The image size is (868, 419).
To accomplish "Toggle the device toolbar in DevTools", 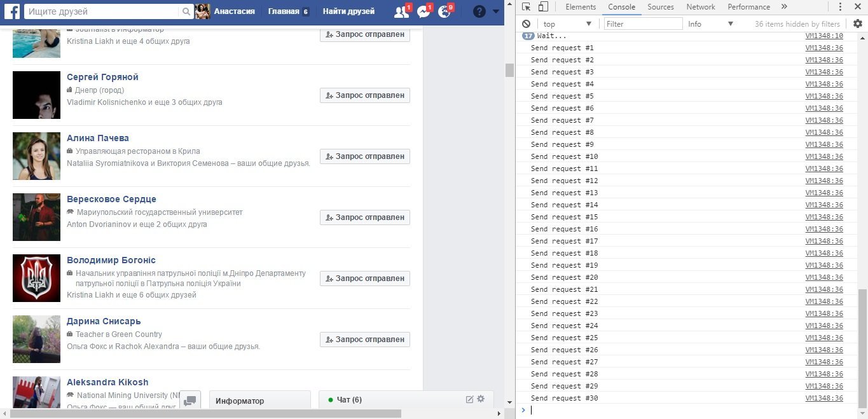I will 543,6.
